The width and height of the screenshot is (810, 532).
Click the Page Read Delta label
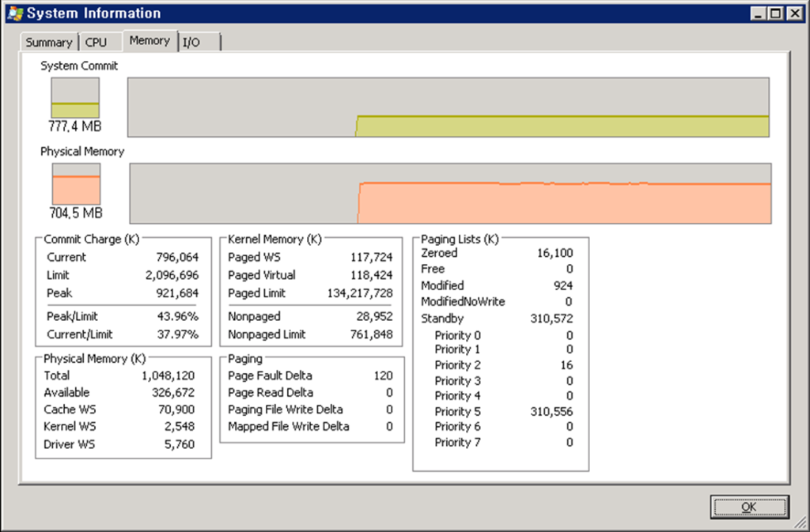click(x=271, y=393)
